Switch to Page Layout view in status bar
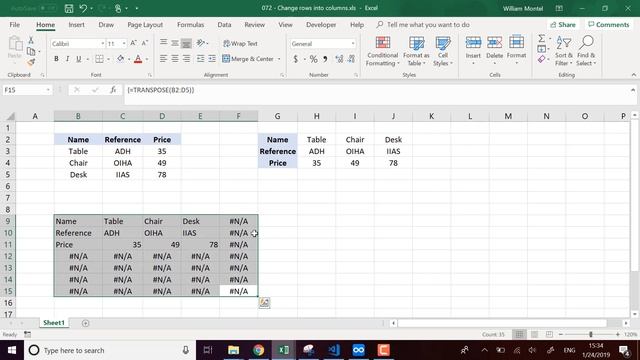Screen dimensions: 640x360 coord(534,334)
